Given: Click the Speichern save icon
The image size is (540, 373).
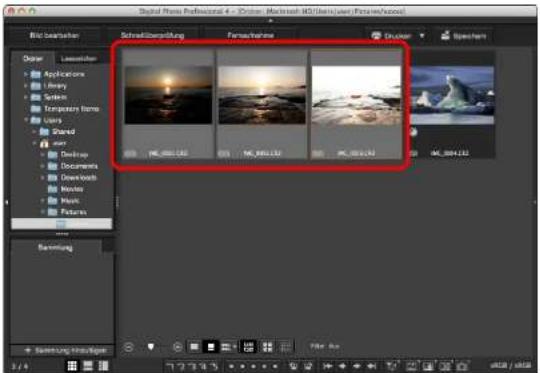Looking at the screenshot, I should point(445,35).
